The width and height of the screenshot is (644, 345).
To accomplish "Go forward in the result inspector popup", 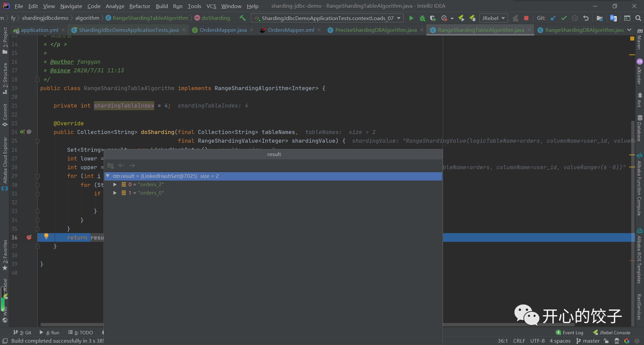I will point(132,165).
